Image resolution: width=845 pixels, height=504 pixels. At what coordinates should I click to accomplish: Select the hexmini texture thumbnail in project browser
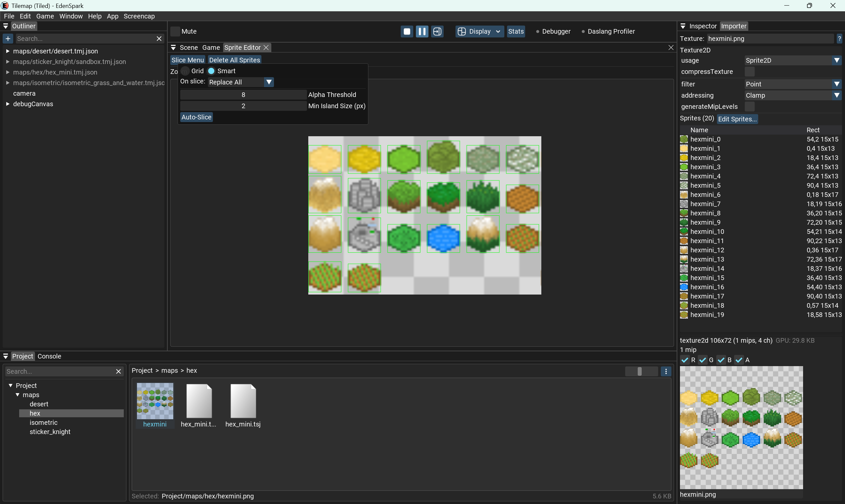point(155,401)
